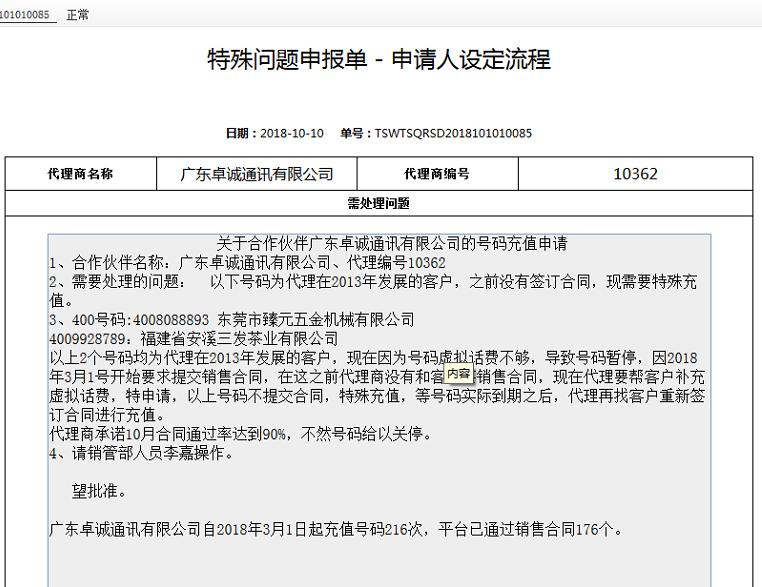Screen dimensions: 762x587
Task: Click the 代理商名称 header cell
Action: point(80,174)
